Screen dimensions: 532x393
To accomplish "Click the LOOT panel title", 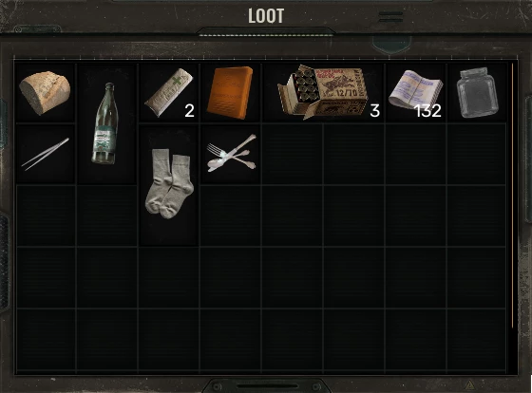I will tap(266, 16).
